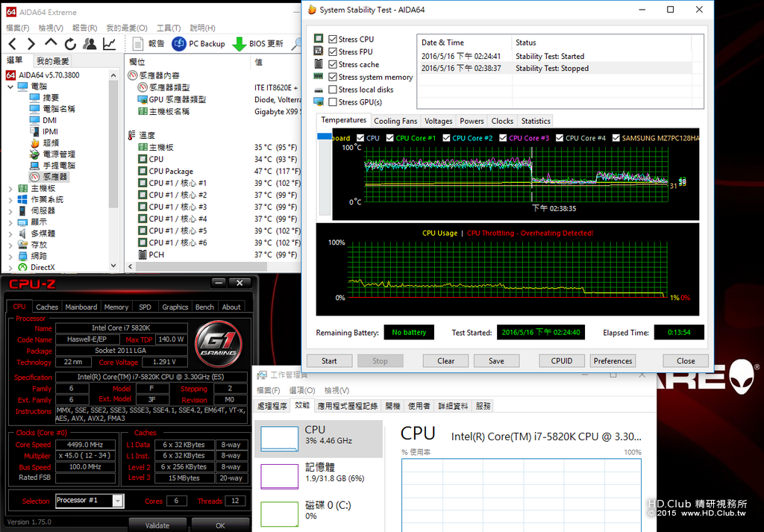This screenshot has height=532, width=764.
Task: Click the temperature graph scale slider
Action: coord(325,137)
